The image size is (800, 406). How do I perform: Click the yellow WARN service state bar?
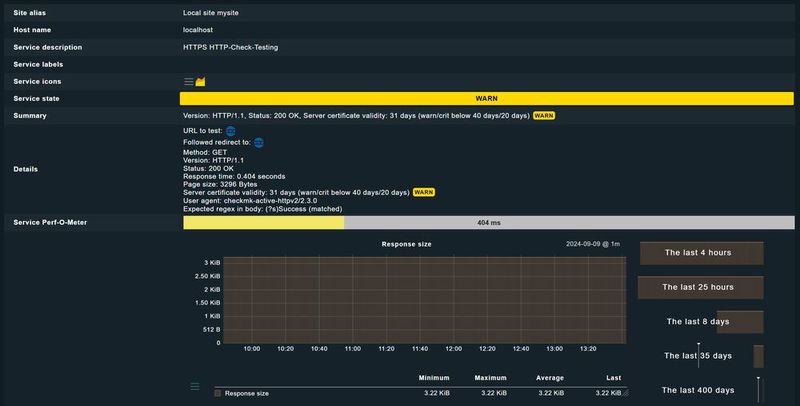[486, 99]
